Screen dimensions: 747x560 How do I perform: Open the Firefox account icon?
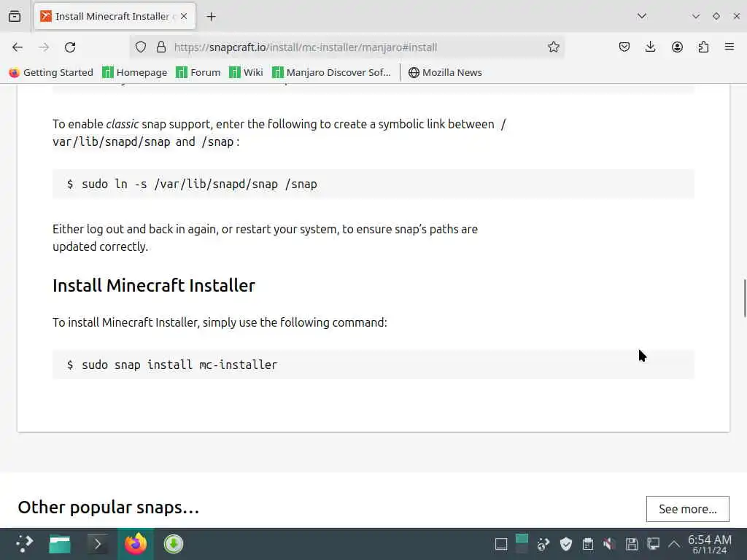(x=677, y=47)
